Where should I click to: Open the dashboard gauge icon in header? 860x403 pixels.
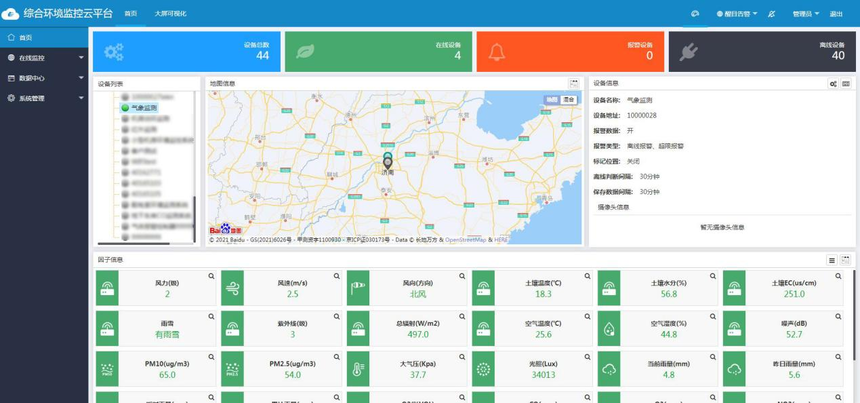tap(695, 14)
